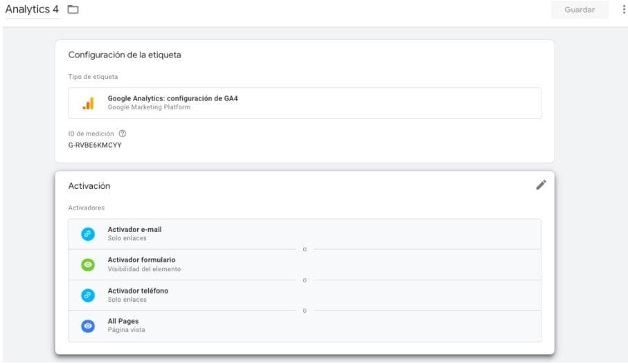
Task: Click the Tipo de etiqueta label
Action: click(93, 77)
